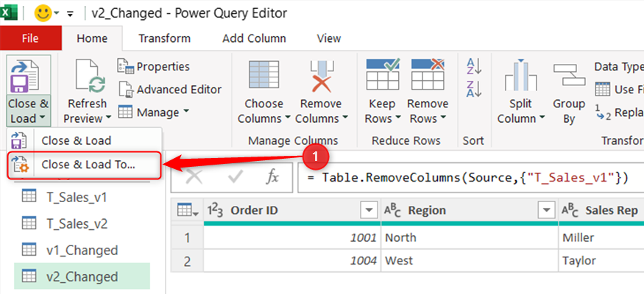Click the Sales Rep data type icon
This screenshot has width=644, height=294.
pos(571,211)
